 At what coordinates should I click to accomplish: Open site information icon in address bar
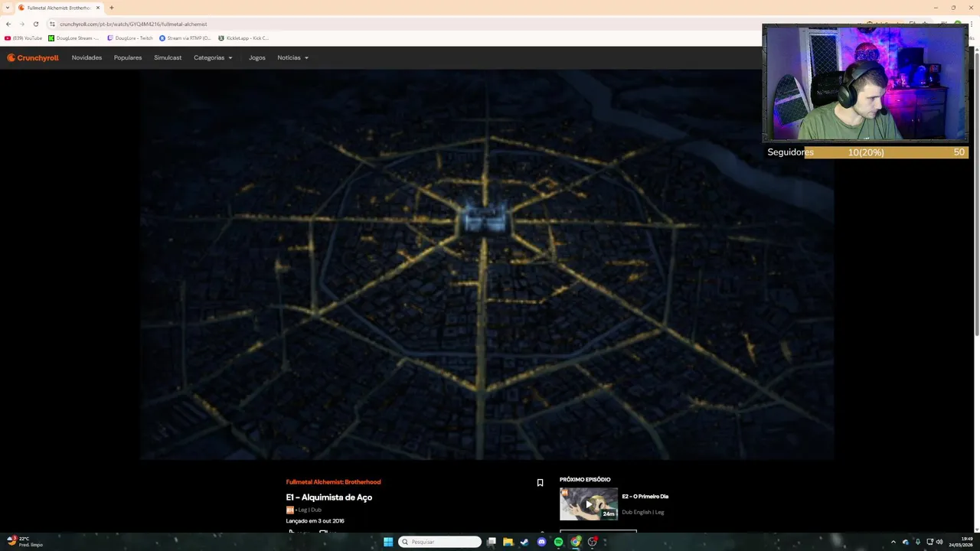coord(52,24)
